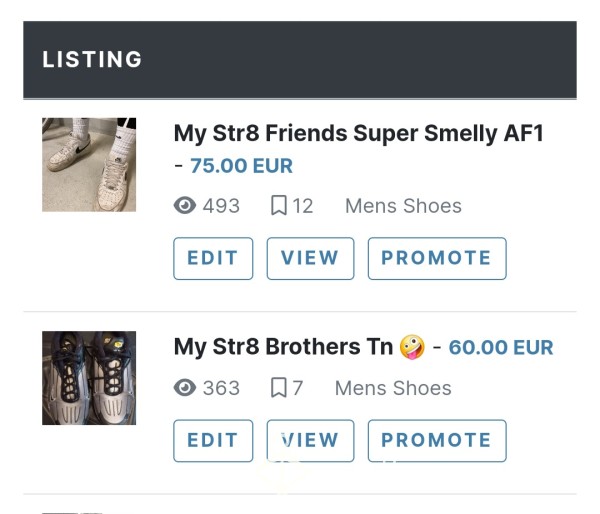Open the white AF1 sneakers thumbnail

point(89,165)
